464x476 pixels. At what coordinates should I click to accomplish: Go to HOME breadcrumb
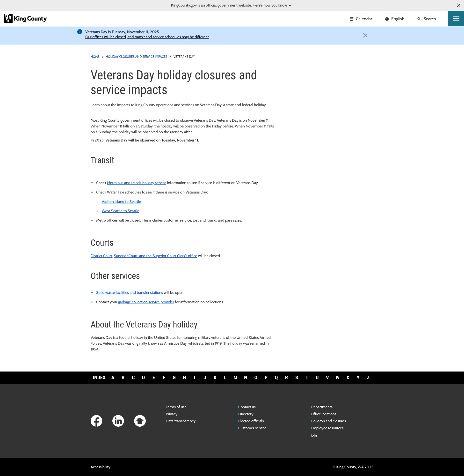[95, 57]
